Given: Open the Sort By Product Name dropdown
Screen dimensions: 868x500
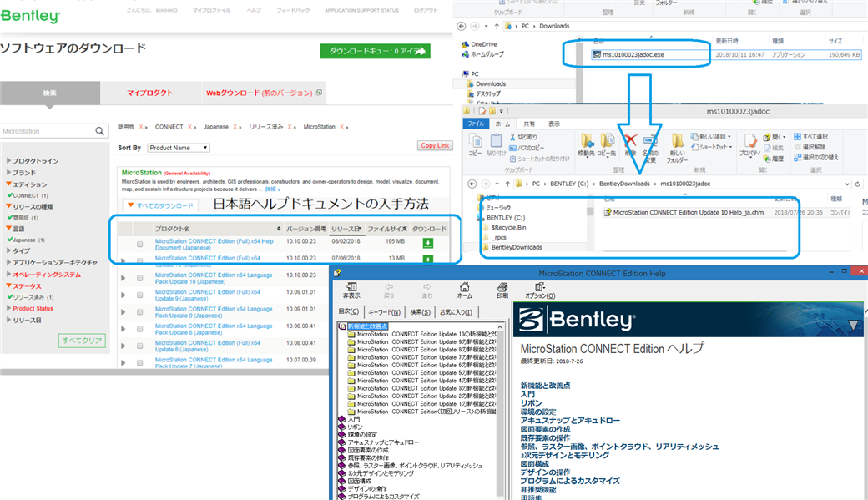Looking at the screenshot, I should 179,148.
